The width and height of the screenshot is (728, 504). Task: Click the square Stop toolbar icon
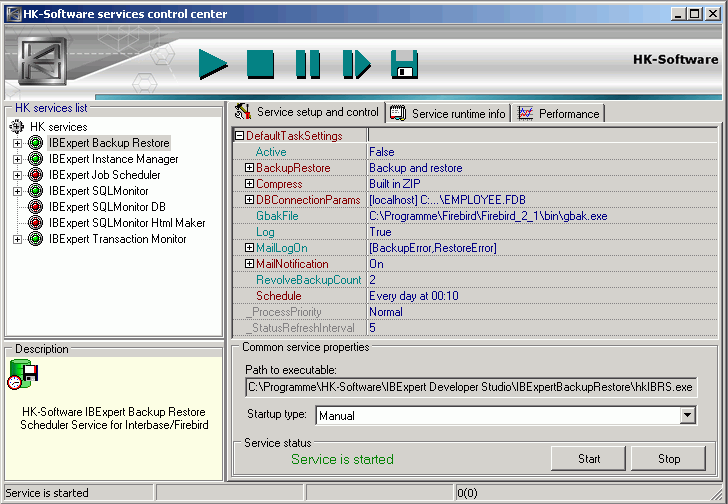260,64
